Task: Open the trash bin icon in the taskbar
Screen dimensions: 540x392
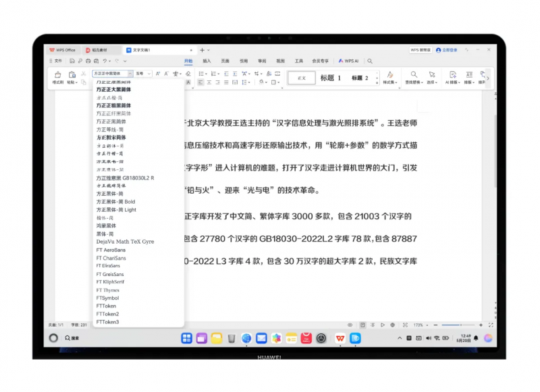Action: pyautogui.click(x=232, y=338)
